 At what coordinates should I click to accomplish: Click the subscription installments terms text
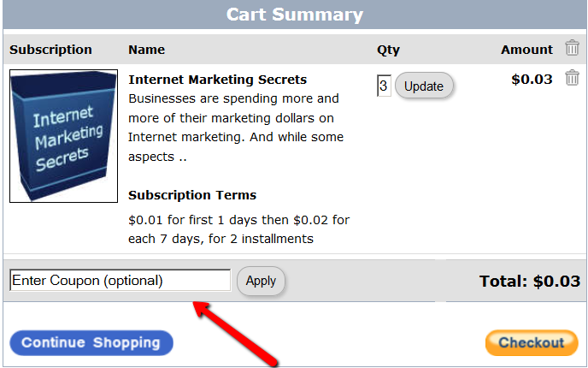[238, 229]
